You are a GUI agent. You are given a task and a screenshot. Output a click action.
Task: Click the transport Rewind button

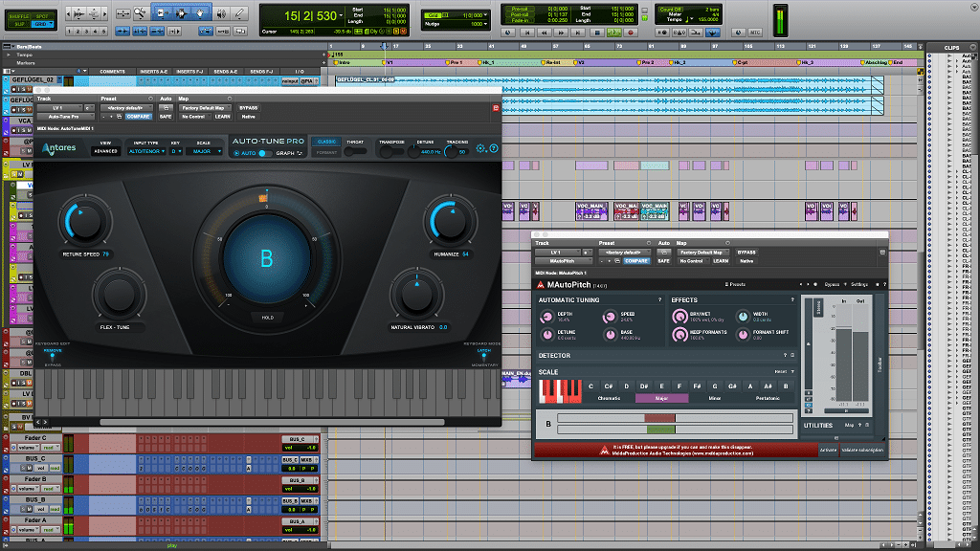545,32
